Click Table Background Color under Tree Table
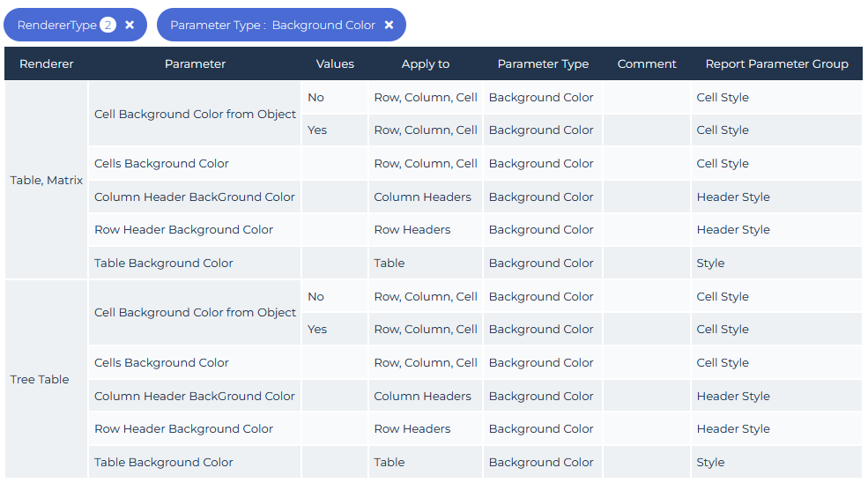The image size is (868, 483). tap(164, 463)
